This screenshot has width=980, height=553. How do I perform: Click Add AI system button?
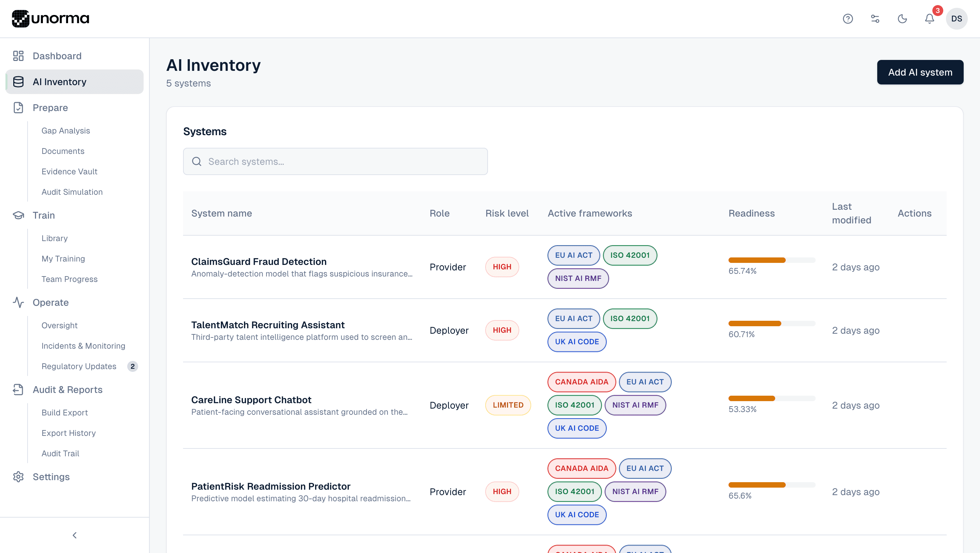click(920, 72)
